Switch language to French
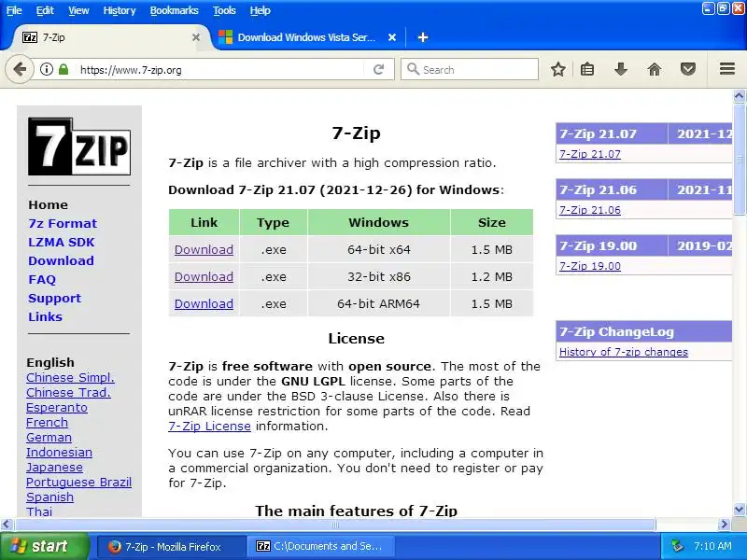Viewport: 747px width, 560px height. pos(48,423)
